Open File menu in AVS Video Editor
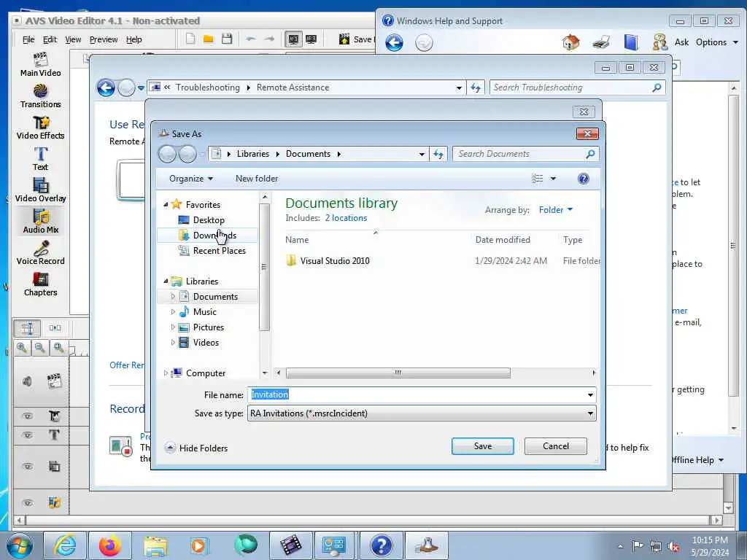Image resolution: width=747 pixels, height=560 pixels. click(28, 39)
